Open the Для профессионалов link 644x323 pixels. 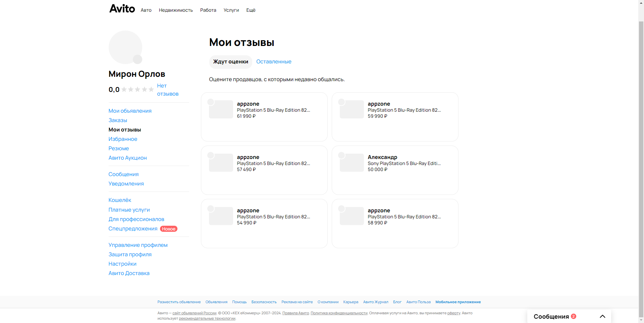click(x=137, y=219)
